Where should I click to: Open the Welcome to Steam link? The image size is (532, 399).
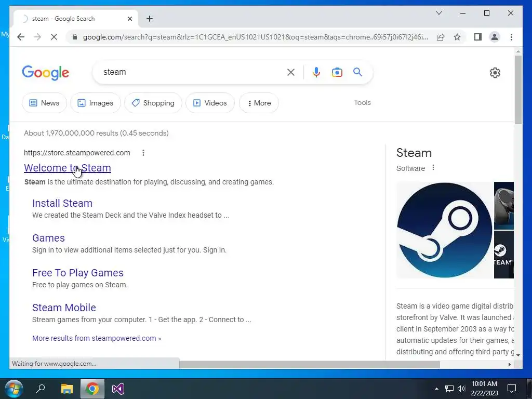tap(67, 168)
